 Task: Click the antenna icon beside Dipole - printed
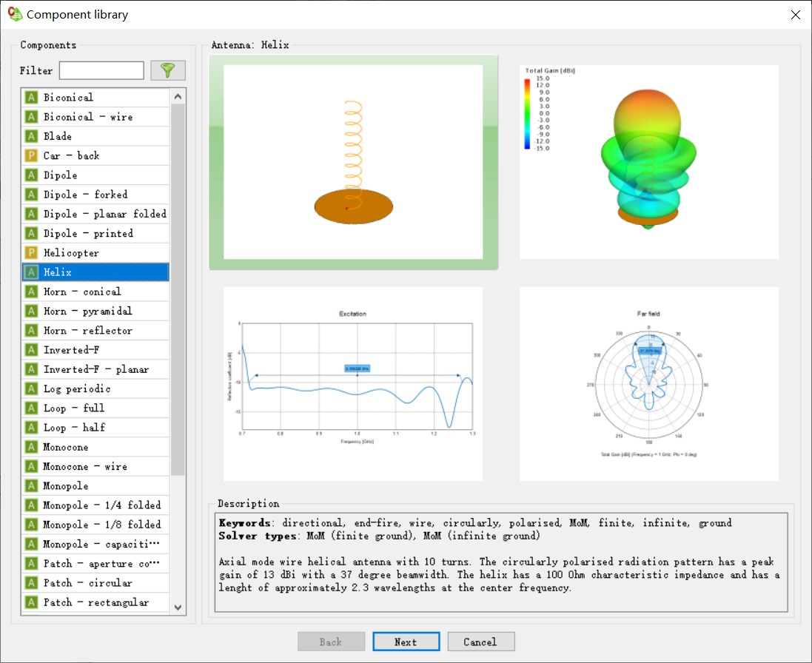(x=32, y=233)
